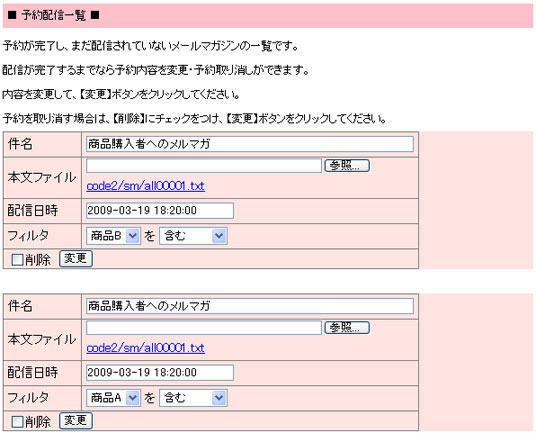Click the 変更 button in the 商品A form
Viewport: 536px width, 433px height.
coord(76,421)
